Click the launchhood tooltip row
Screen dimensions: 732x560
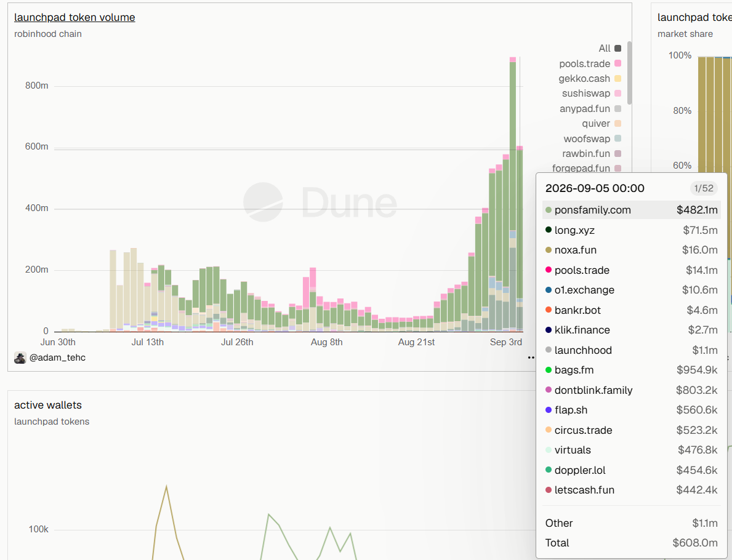632,350
